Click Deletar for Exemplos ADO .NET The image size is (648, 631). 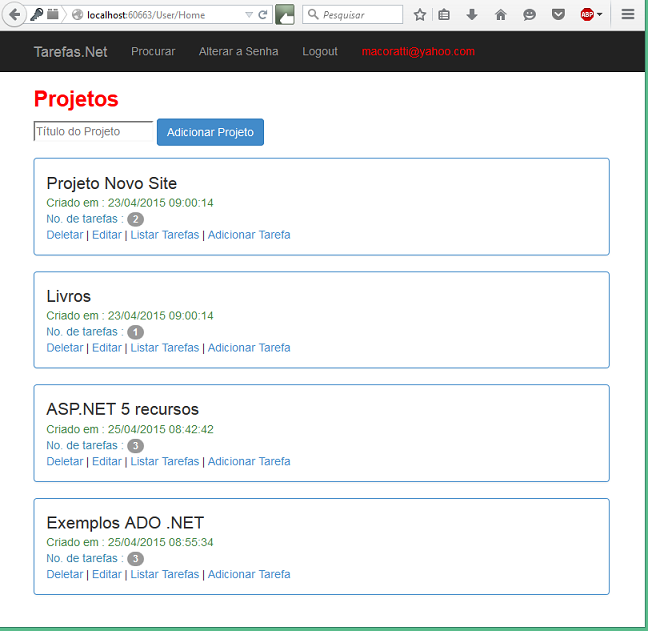click(65, 574)
